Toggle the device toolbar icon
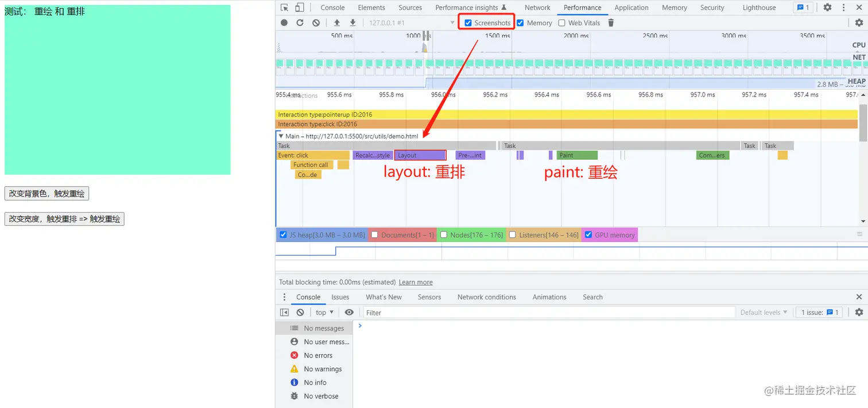 tap(299, 7)
